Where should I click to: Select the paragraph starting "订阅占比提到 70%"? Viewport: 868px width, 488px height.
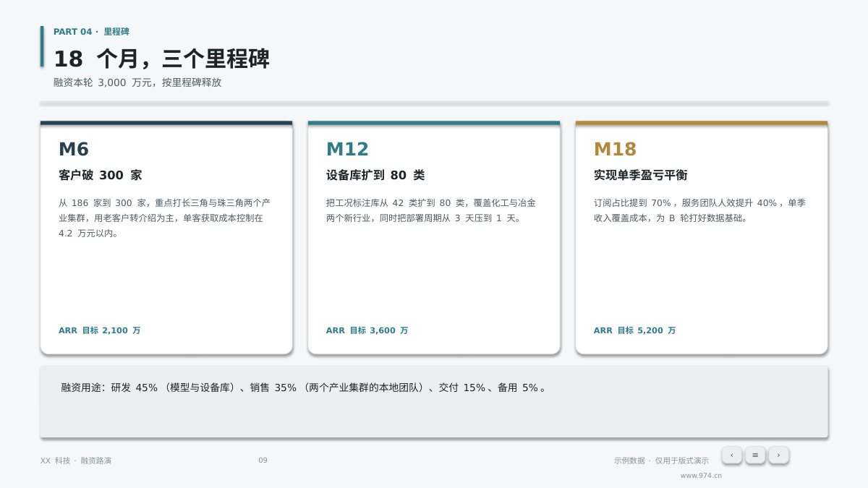click(x=700, y=210)
